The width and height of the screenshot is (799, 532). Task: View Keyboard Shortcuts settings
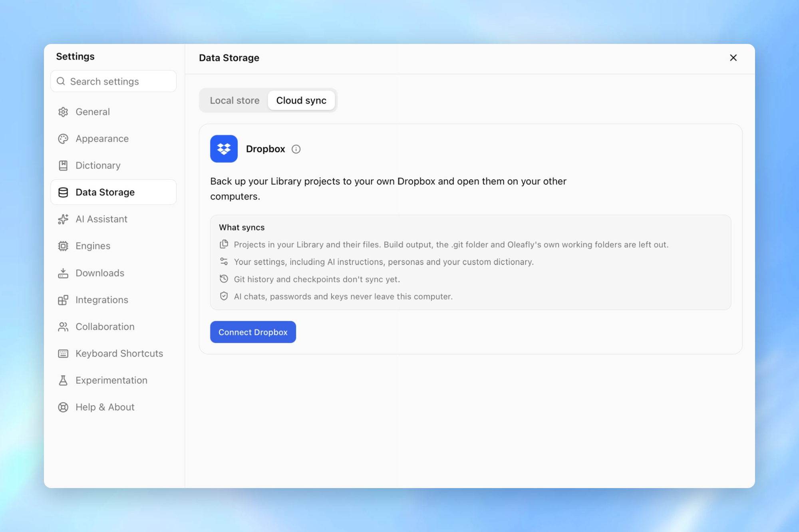[x=113, y=353]
